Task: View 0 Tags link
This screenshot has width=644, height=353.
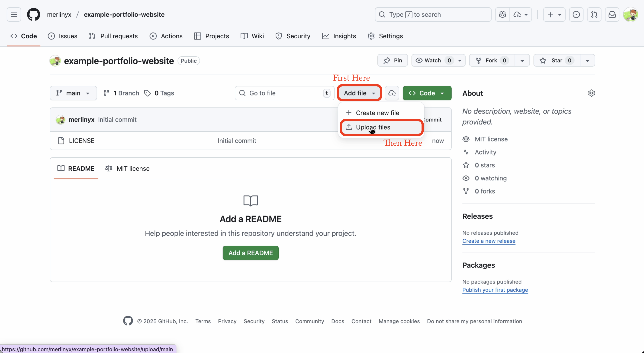Action: coord(159,93)
